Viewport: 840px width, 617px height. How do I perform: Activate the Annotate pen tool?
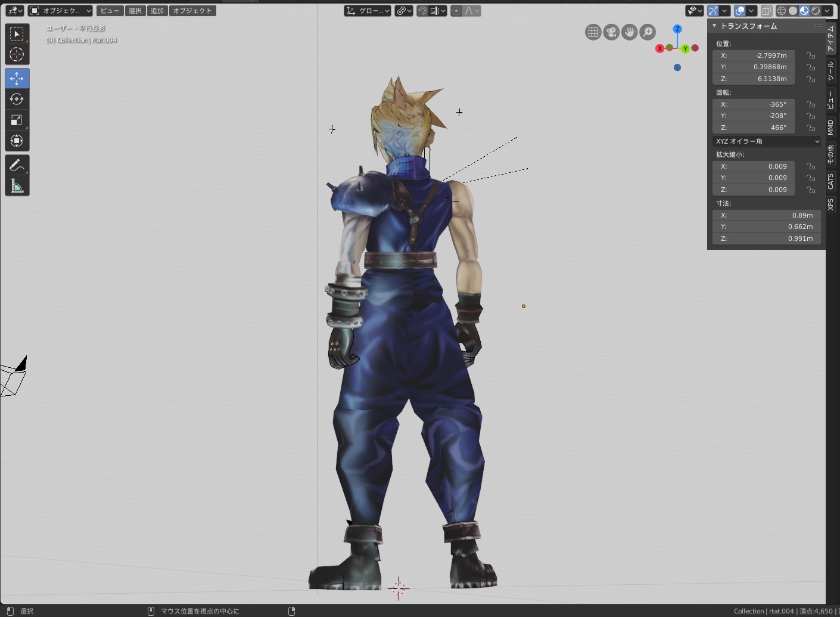click(x=17, y=165)
